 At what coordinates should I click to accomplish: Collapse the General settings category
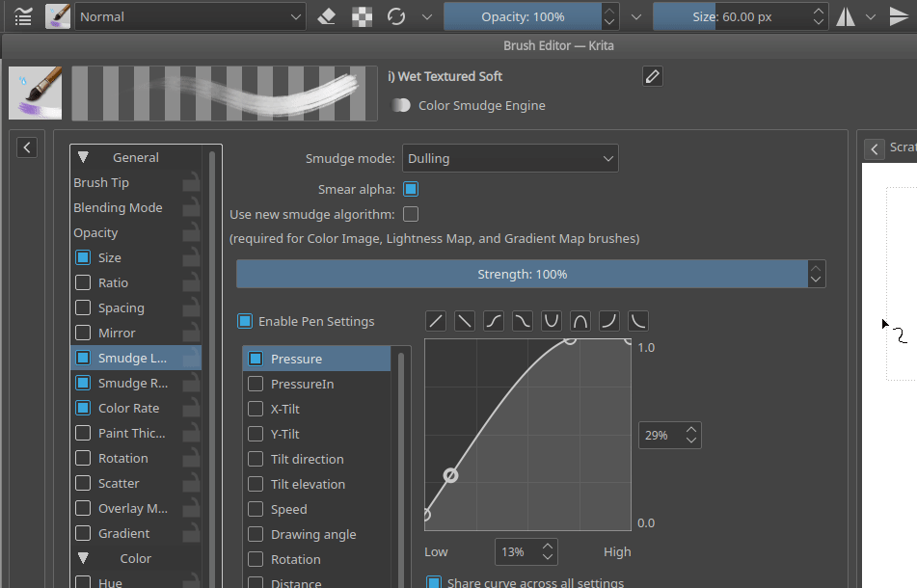tap(83, 157)
